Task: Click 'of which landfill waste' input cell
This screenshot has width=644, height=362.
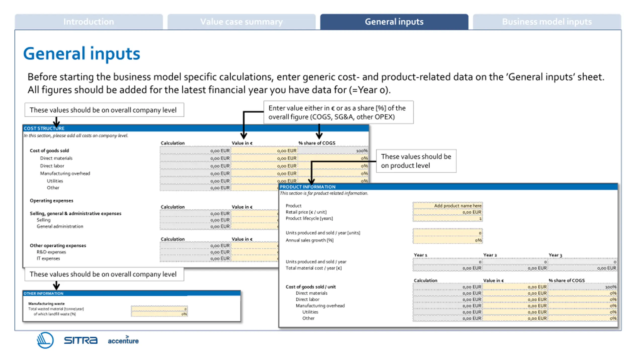Action: (159, 314)
